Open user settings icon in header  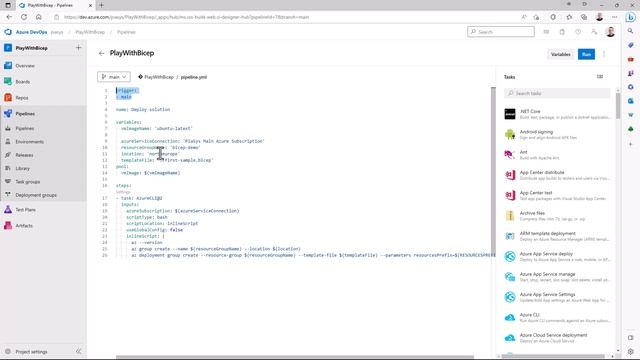[x=594, y=32]
